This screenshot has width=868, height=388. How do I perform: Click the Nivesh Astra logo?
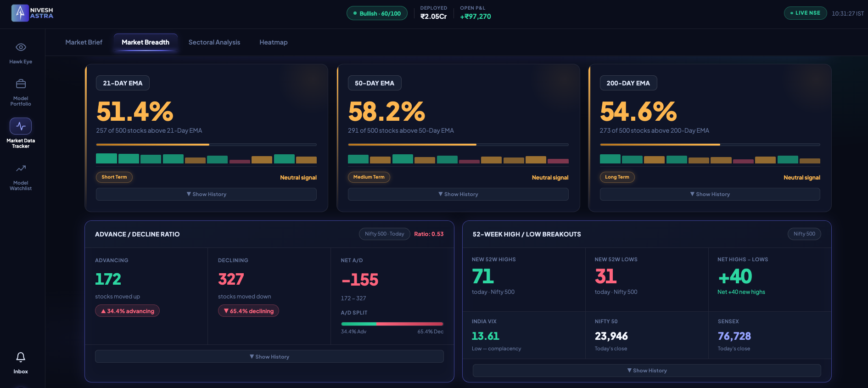[32, 13]
